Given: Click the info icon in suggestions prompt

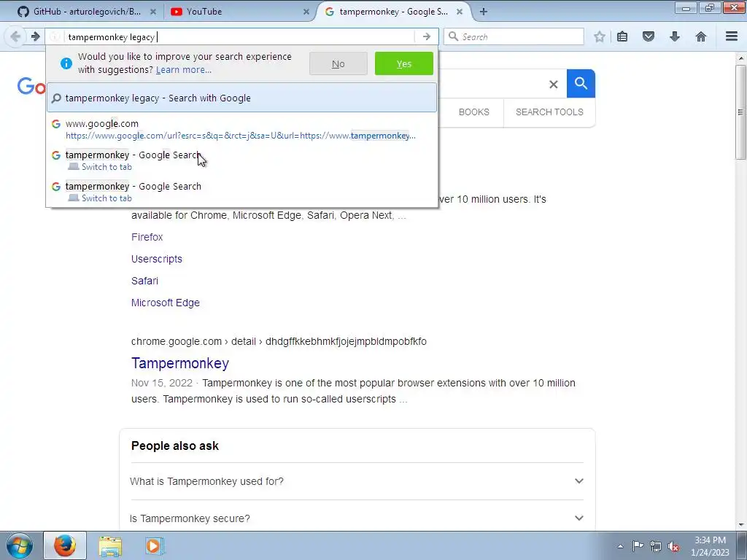Looking at the screenshot, I should tap(66, 63).
